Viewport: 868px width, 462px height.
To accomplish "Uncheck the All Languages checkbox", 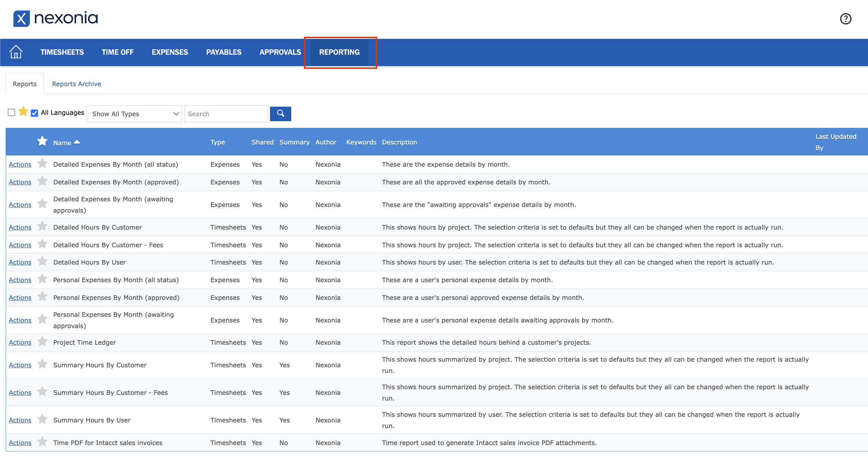I will click(34, 113).
